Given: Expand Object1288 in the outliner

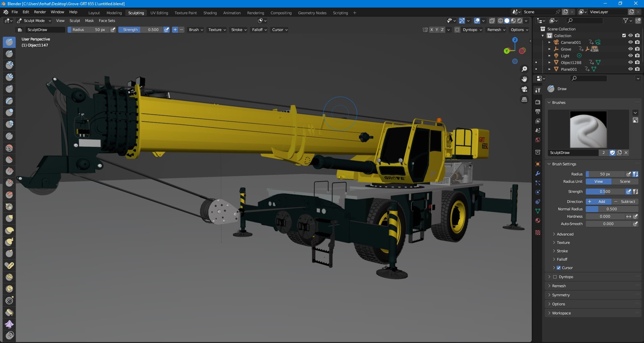Looking at the screenshot, I should pos(549,62).
